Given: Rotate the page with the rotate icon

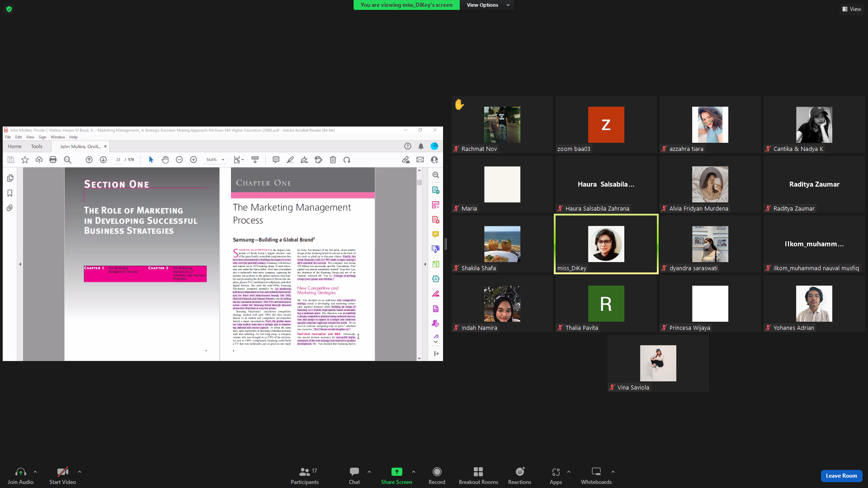Looking at the screenshot, I should tap(347, 160).
